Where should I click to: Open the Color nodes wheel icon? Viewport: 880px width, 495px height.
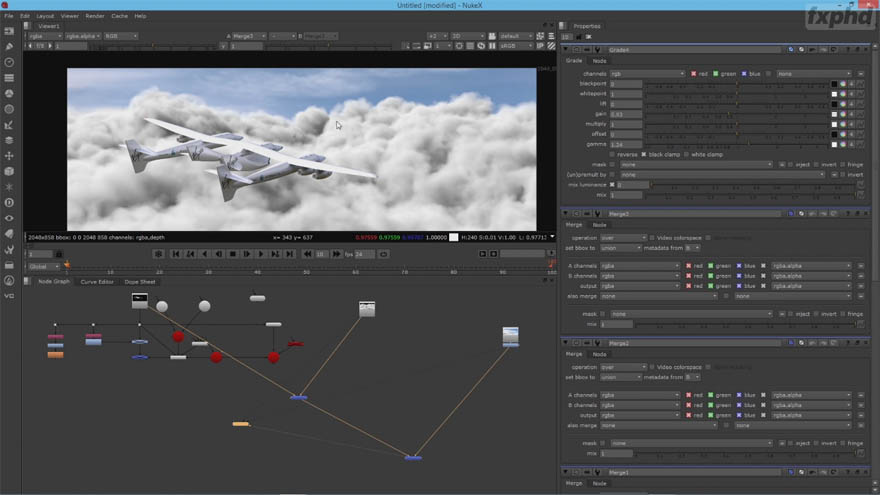9,94
